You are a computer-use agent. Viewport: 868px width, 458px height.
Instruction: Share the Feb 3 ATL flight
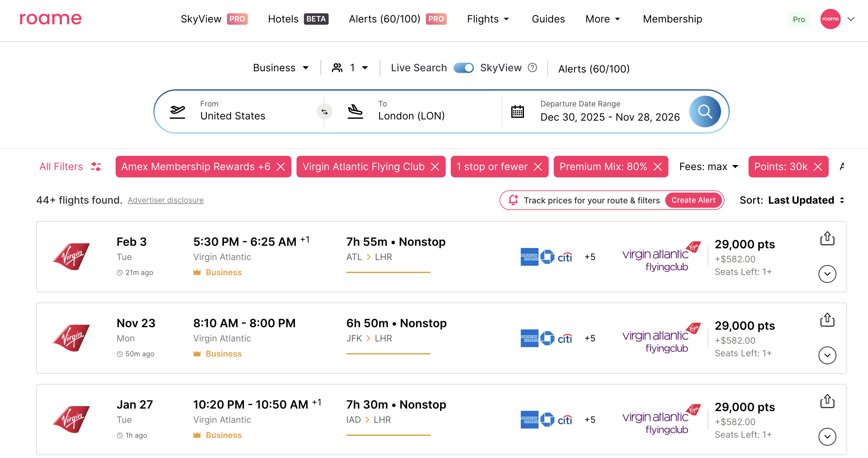pyautogui.click(x=827, y=239)
